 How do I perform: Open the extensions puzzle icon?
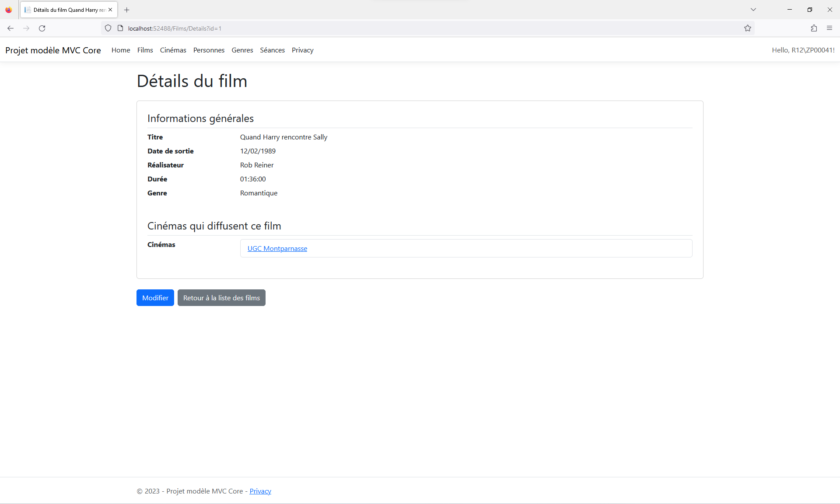pyautogui.click(x=814, y=28)
